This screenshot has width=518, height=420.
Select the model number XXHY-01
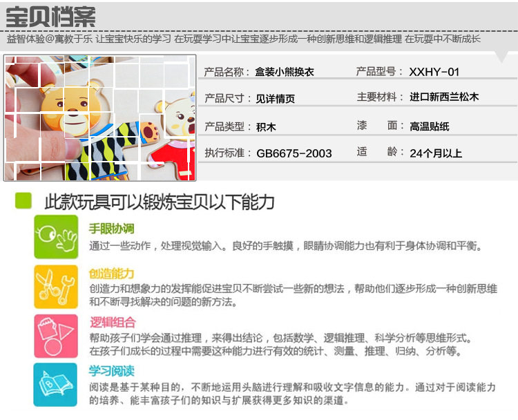(x=434, y=72)
